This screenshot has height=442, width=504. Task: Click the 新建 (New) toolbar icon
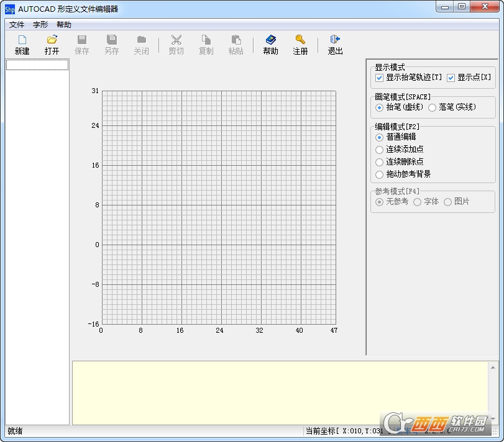(22, 40)
